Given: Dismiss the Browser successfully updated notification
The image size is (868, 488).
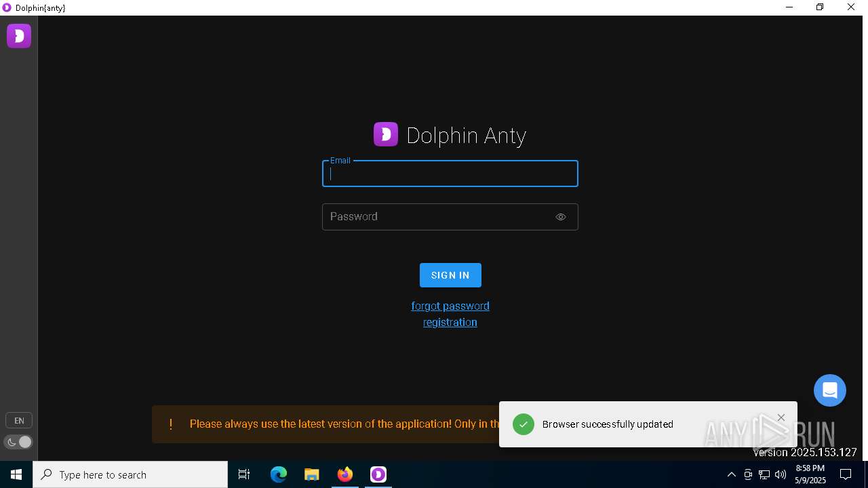Looking at the screenshot, I should (781, 418).
